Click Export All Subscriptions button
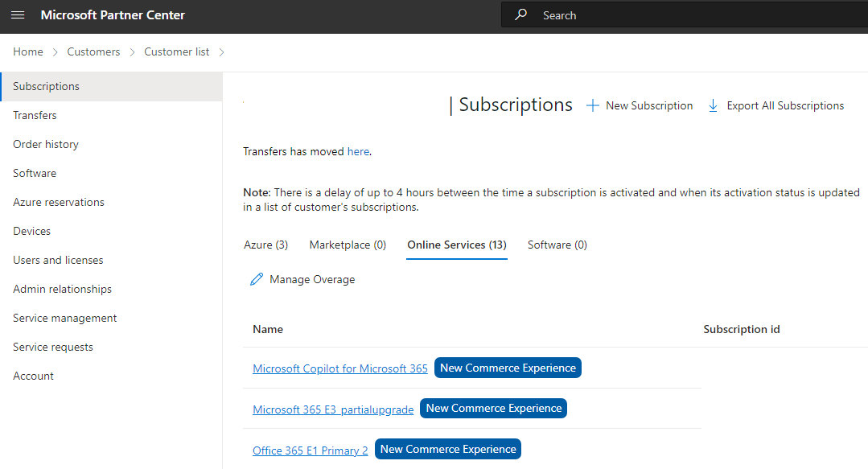Screen dimensions: 868x469 pyautogui.click(x=776, y=105)
